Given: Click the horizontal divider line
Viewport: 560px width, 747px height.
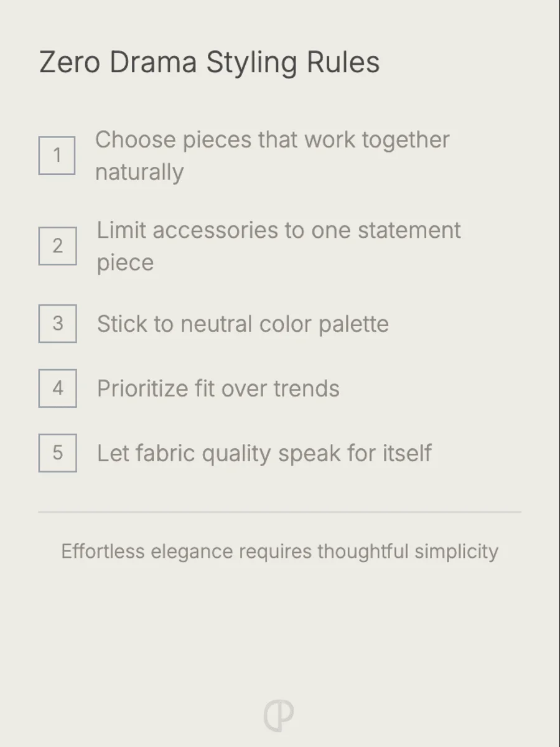Looking at the screenshot, I should [279, 512].
